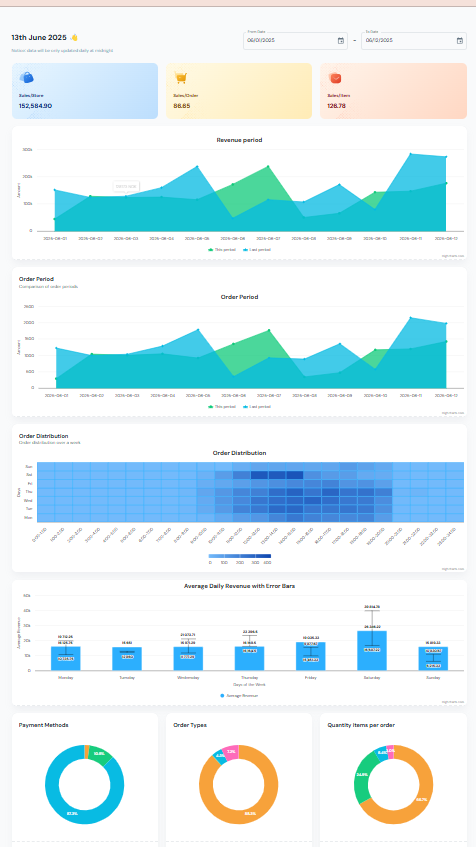The image size is (476, 847).
Task: Open the To Date calendar picker icon
Action: point(460,41)
